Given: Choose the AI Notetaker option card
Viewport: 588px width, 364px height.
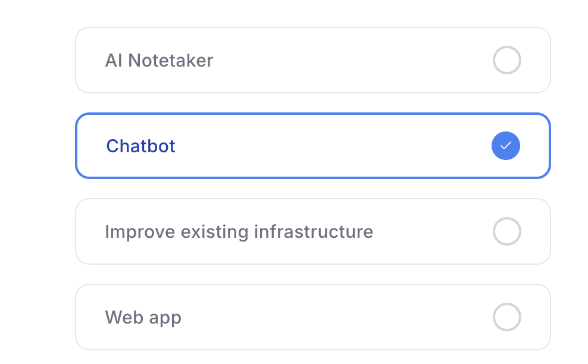Looking at the screenshot, I should click(x=312, y=60).
